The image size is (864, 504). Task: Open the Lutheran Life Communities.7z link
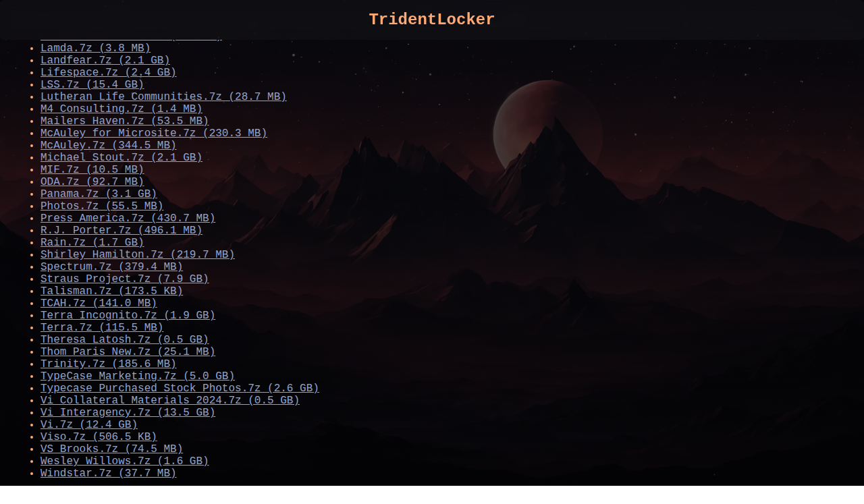coord(163,97)
